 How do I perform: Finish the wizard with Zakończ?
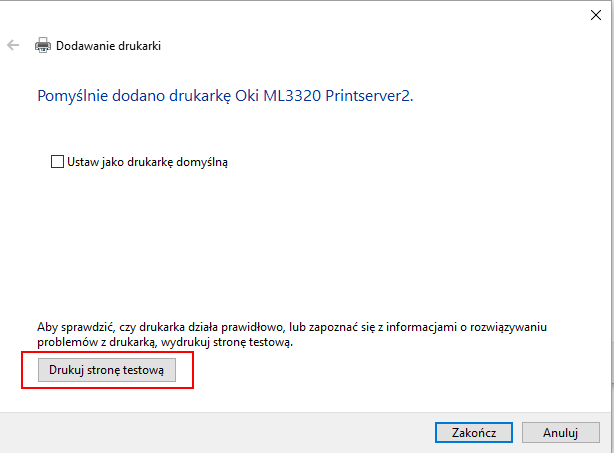click(x=473, y=433)
